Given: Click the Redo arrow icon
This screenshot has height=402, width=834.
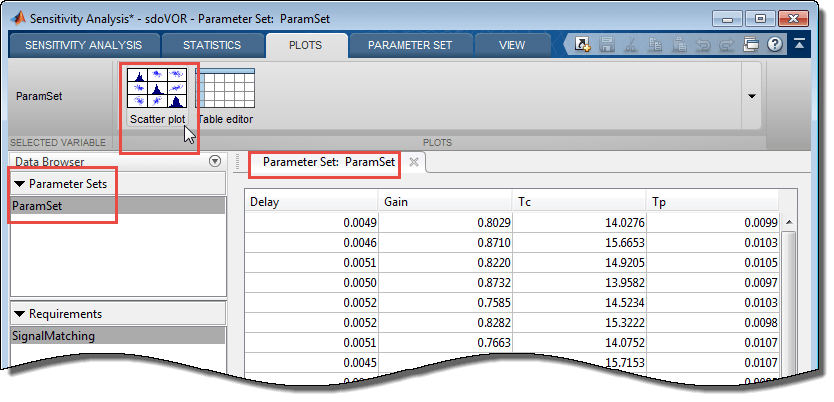Looking at the screenshot, I should (727, 45).
